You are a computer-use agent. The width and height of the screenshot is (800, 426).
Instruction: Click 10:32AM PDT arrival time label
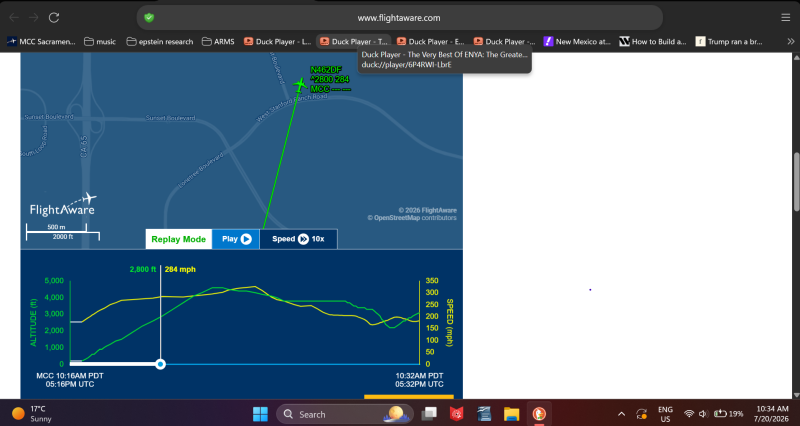419,375
